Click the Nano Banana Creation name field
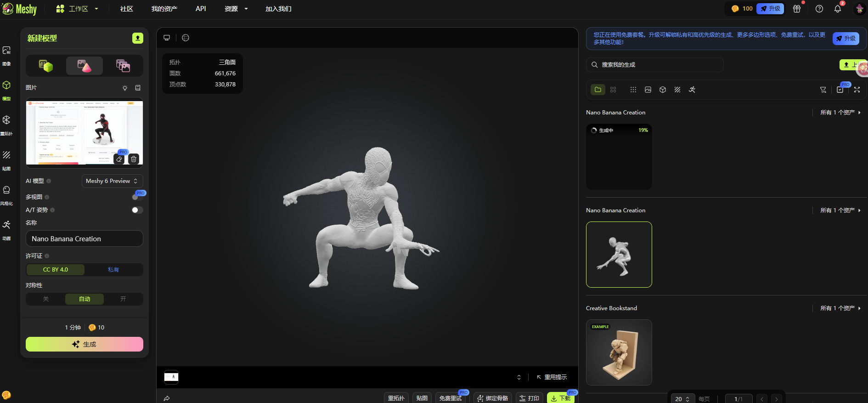This screenshot has width=868, height=403. 85,239
